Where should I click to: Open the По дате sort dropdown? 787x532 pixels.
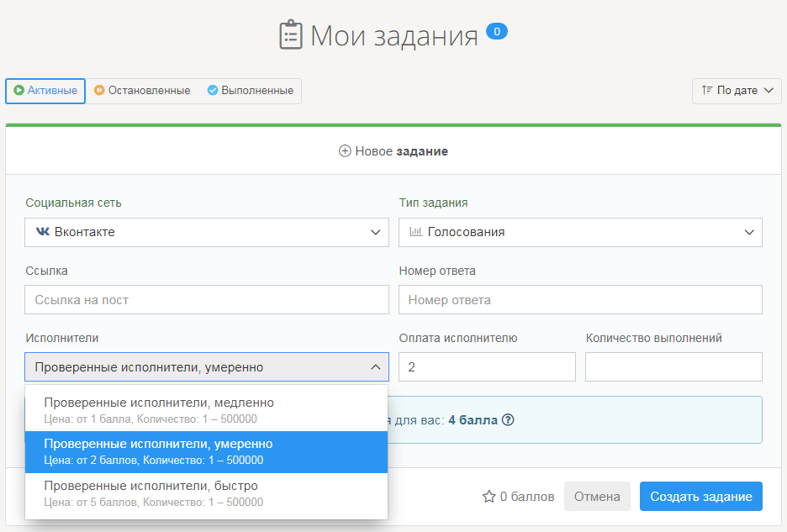[x=737, y=91]
